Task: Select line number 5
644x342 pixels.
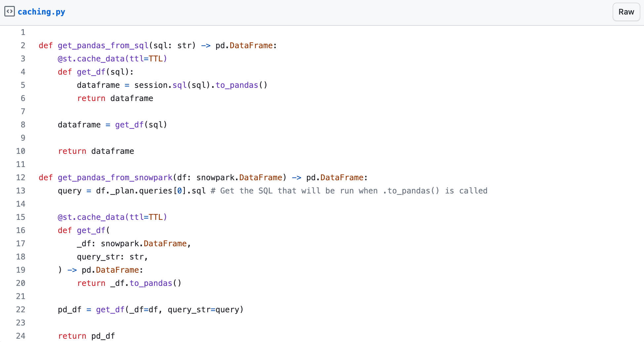Action: tap(23, 85)
